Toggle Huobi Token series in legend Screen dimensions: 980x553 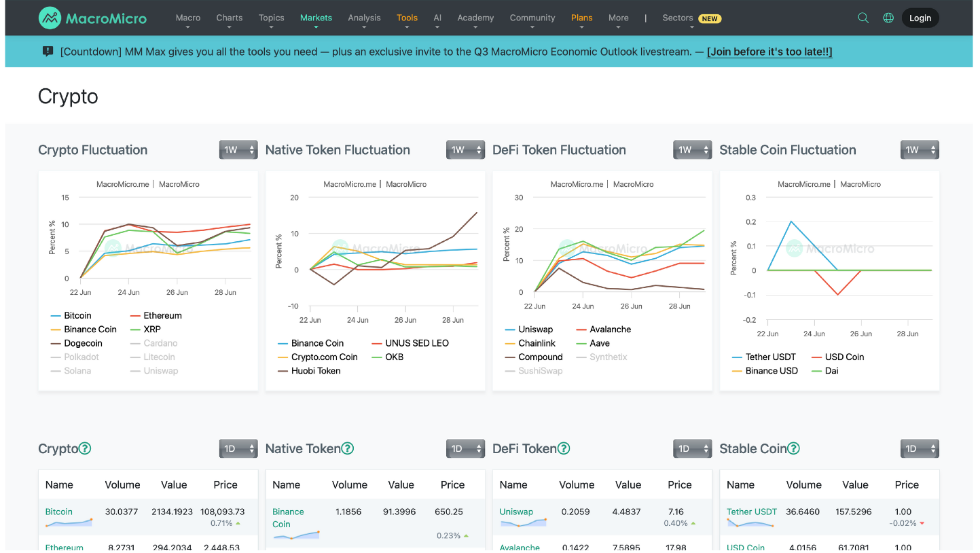point(309,371)
